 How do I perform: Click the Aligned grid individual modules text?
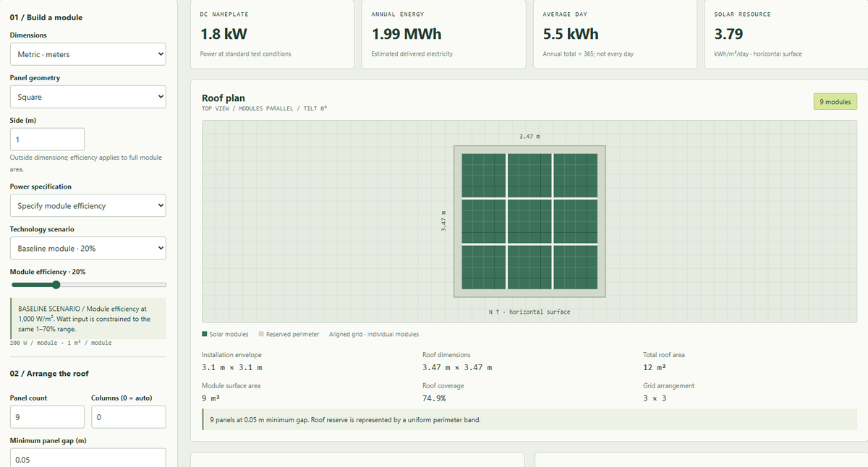tap(374, 334)
